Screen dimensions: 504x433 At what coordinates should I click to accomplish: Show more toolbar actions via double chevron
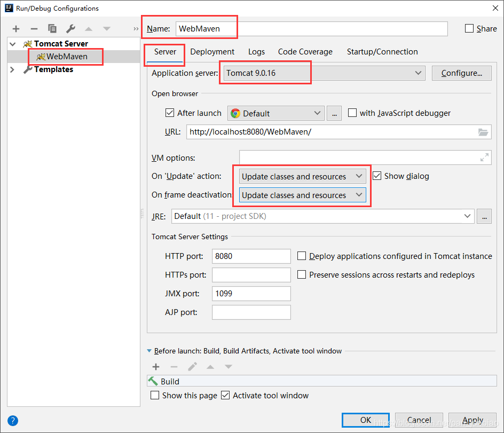136,29
